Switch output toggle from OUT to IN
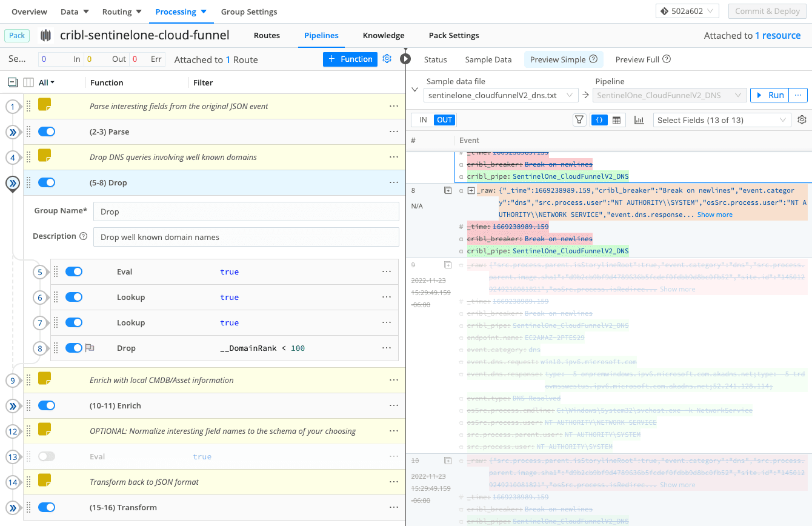Image resolution: width=812 pixels, height=526 pixels. coord(424,119)
